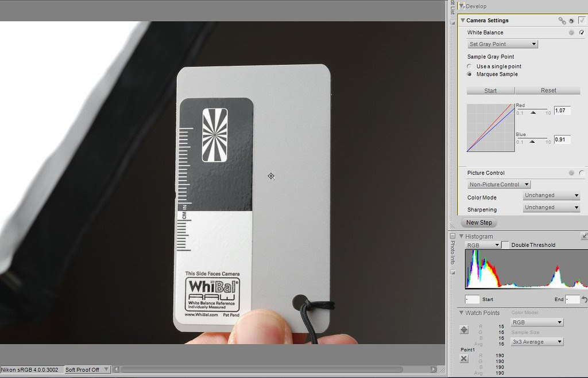This screenshot has width=588, height=378.
Task: Adjust the Blue white balance slider handle
Action: (x=532, y=142)
